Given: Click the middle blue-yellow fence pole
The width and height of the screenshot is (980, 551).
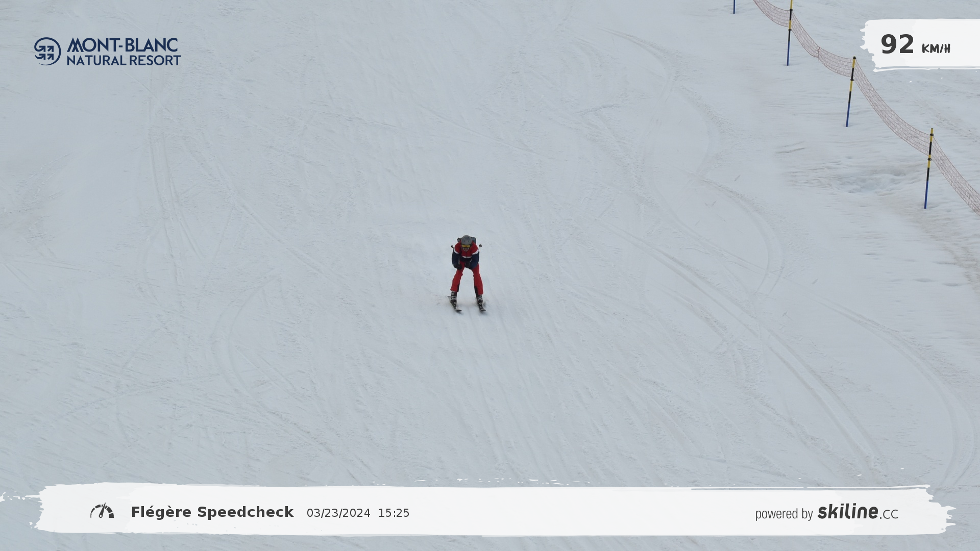Looking at the screenshot, I should (x=850, y=92).
